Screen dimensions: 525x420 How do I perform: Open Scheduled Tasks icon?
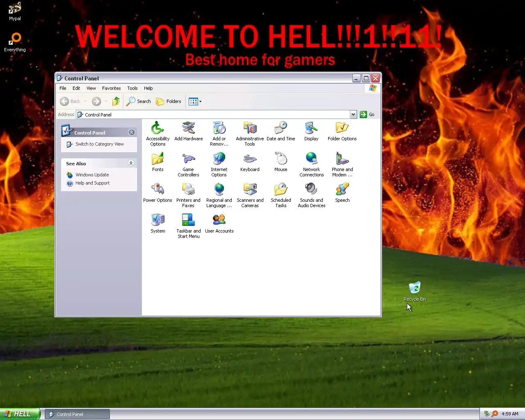tap(281, 195)
